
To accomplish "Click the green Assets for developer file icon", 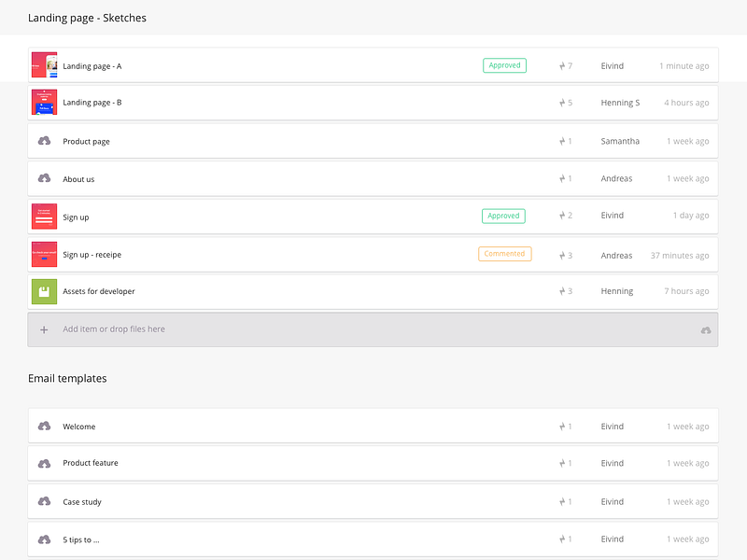I will point(44,291).
